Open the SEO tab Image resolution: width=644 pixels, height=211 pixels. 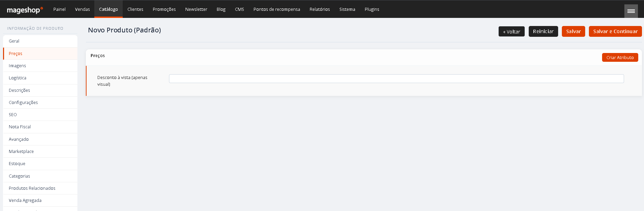click(40, 115)
